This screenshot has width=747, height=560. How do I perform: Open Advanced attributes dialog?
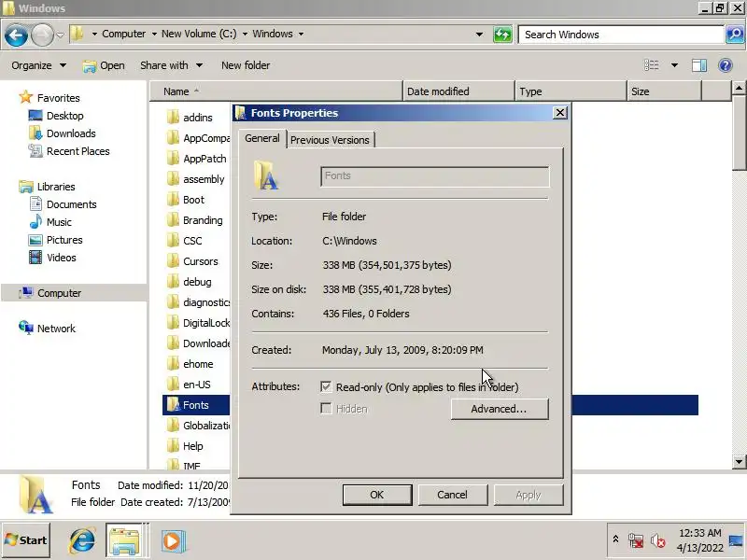tap(500, 409)
